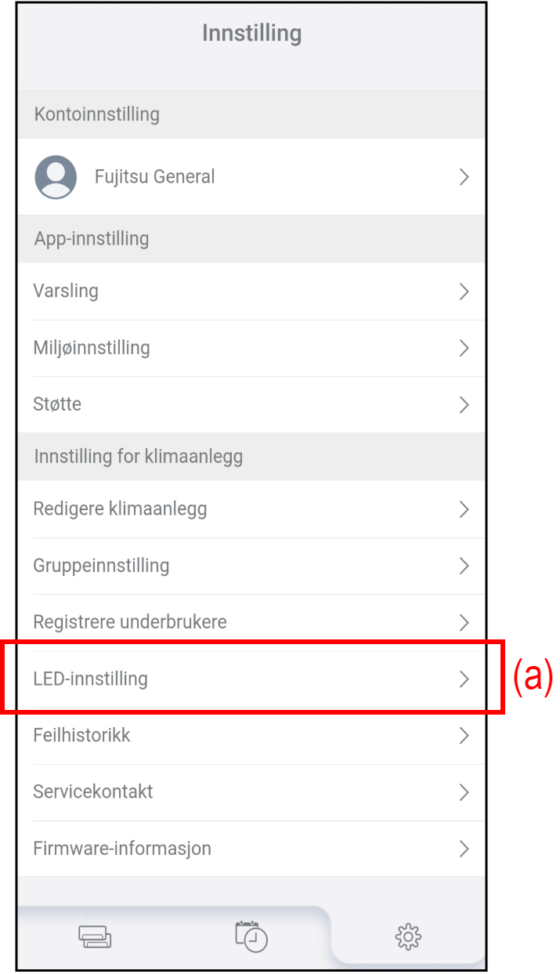The image size is (560, 974).
Task: Expand the LED-innstilling row chevron
Action: click(464, 679)
